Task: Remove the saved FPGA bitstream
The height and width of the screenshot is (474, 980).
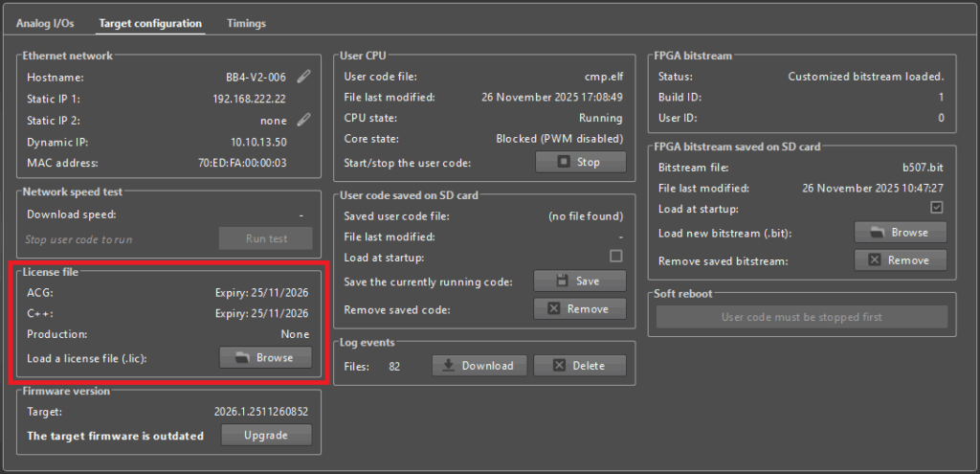Action: 900,260
